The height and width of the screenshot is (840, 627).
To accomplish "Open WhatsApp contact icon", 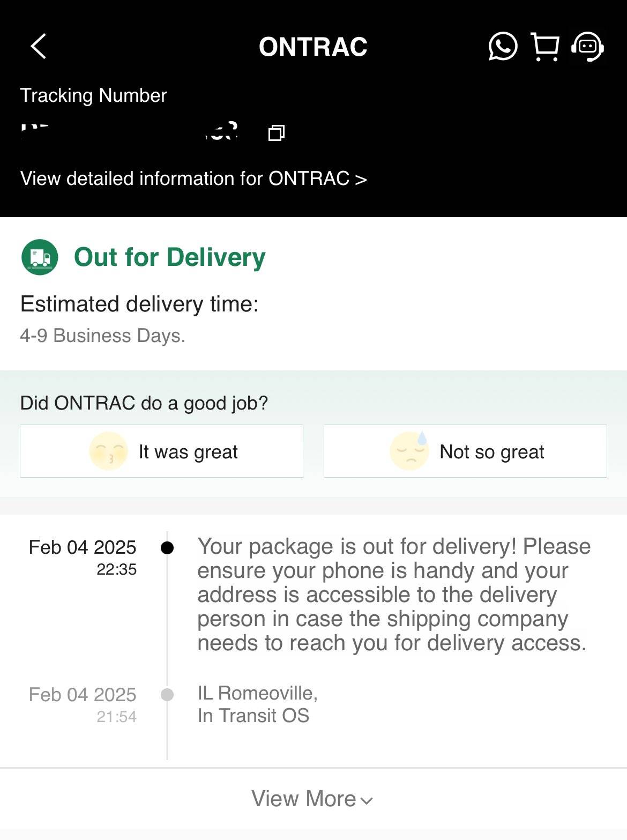I will (503, 46).
